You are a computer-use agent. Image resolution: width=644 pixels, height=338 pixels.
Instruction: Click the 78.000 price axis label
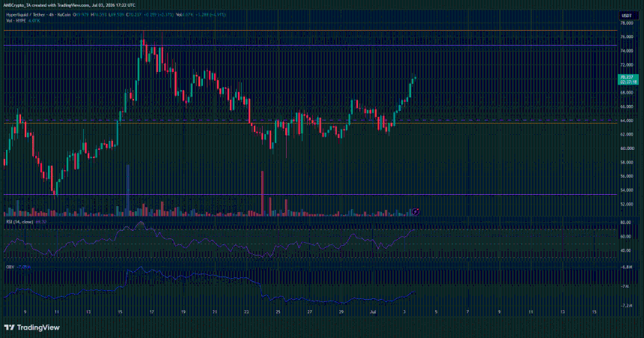click(627, 23)
